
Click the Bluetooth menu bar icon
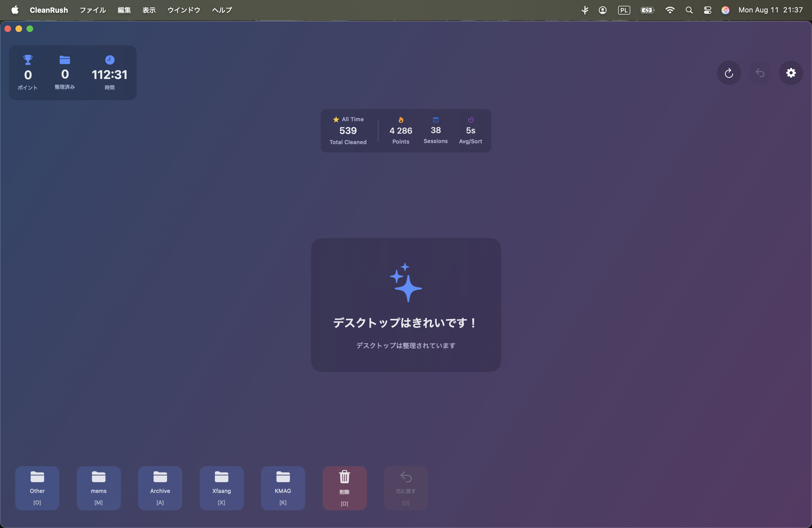pyautogui.click(x=585, y=10)
